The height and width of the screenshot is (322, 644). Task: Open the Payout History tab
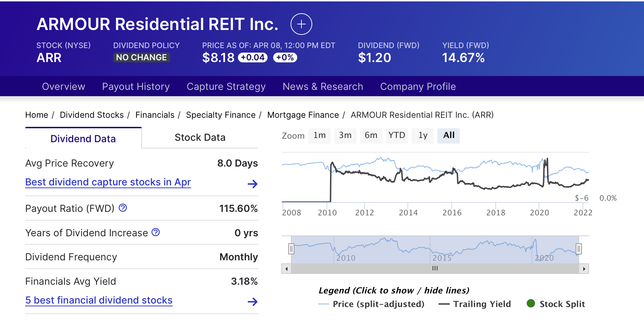[136, 86]
